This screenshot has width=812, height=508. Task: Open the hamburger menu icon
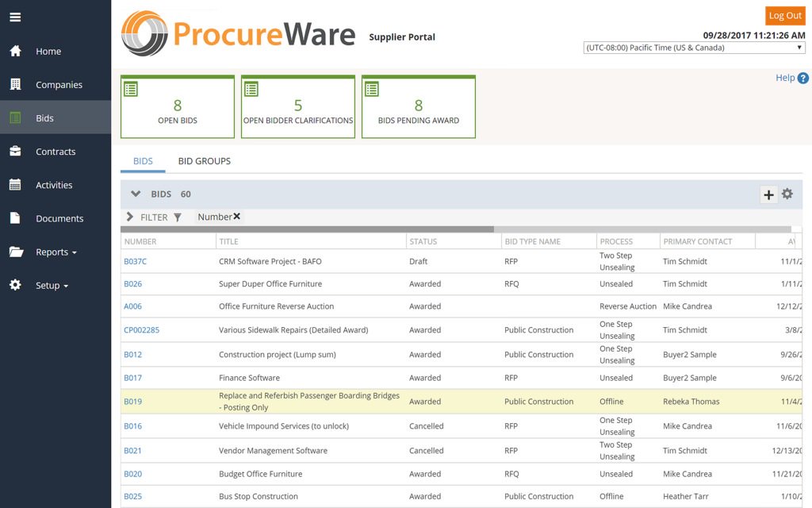(16, 17)
